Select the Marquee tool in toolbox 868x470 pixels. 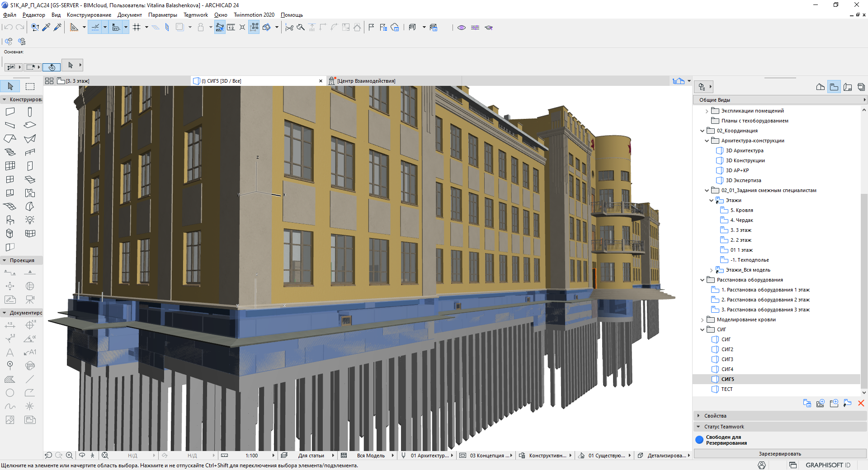[30, 86]
